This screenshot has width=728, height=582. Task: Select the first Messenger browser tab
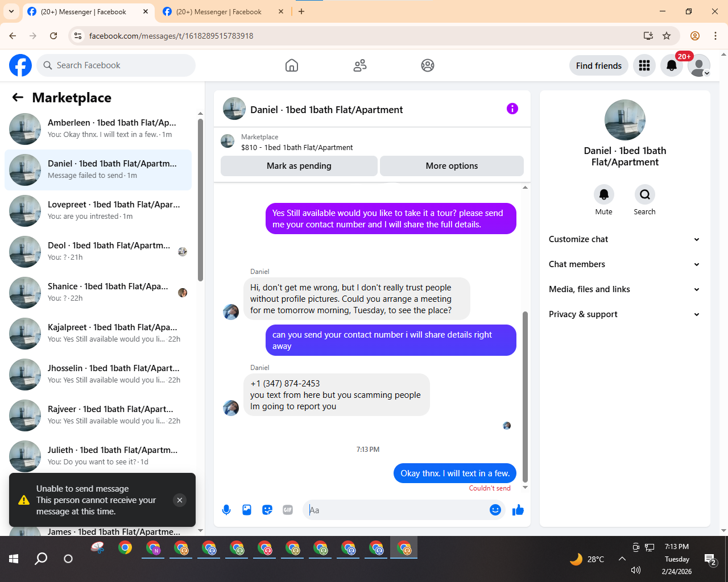click(x=84, y=11)
